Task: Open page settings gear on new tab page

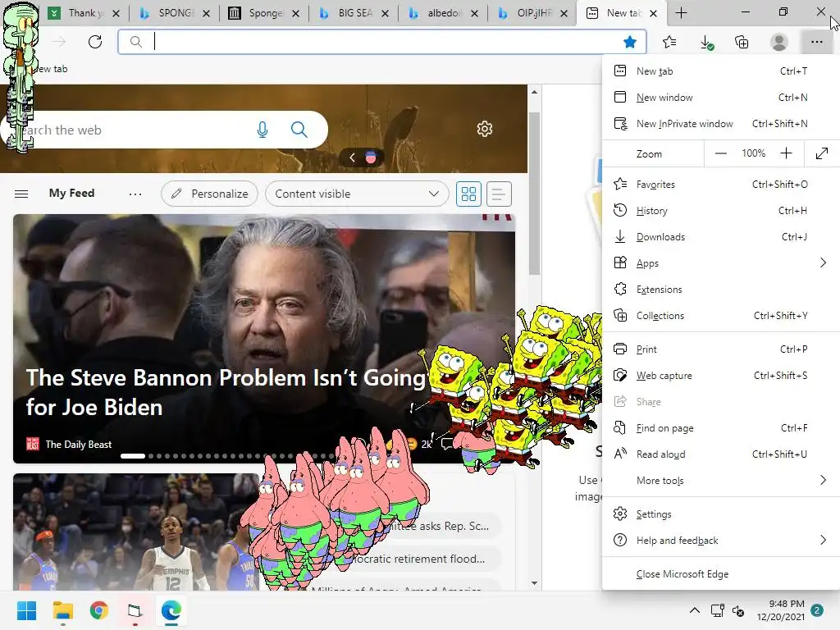Action: (485, 129)
